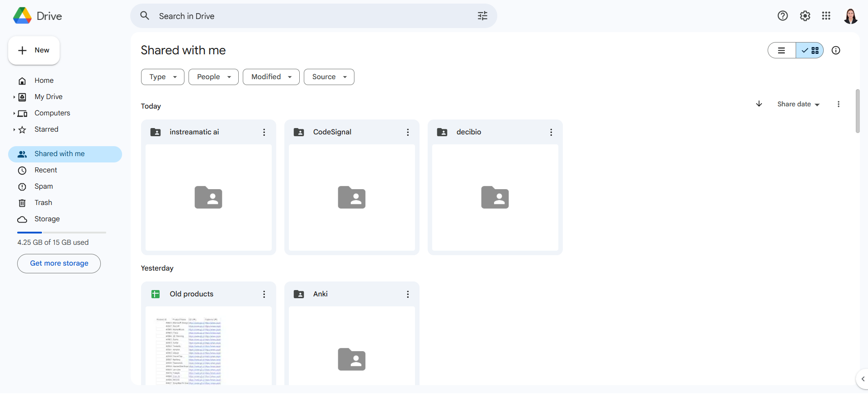Reverse sort direction arrow

759,104
